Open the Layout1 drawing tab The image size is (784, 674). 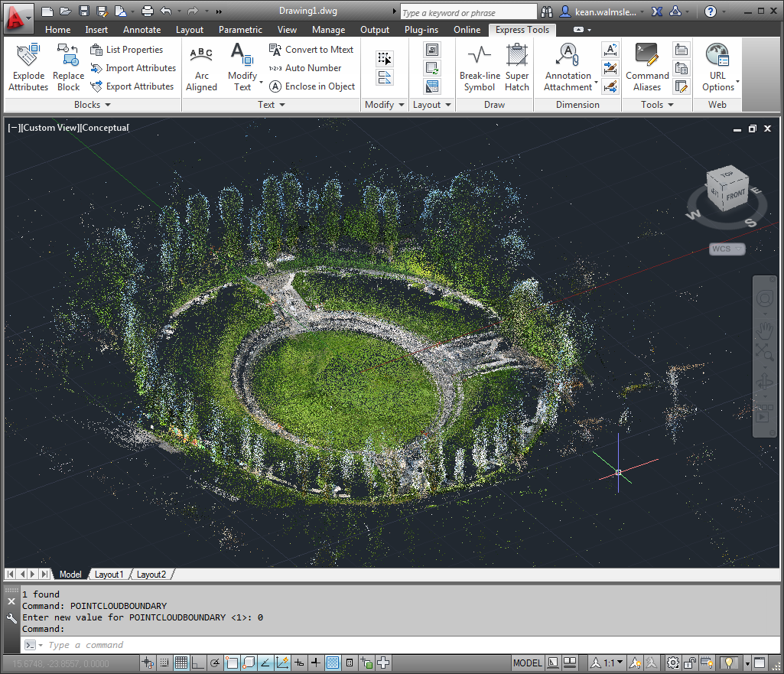tap(109, 575)
